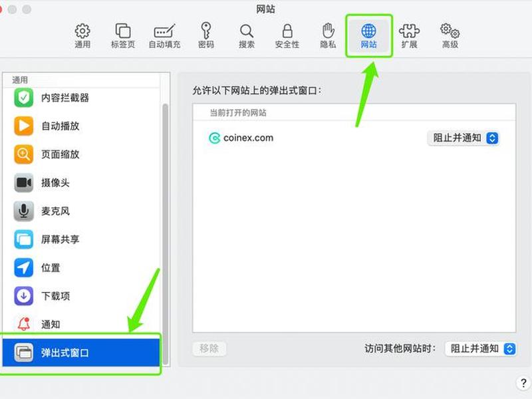
Task: Open the 高级 advanced pane
Action: [x=450, y=36]
